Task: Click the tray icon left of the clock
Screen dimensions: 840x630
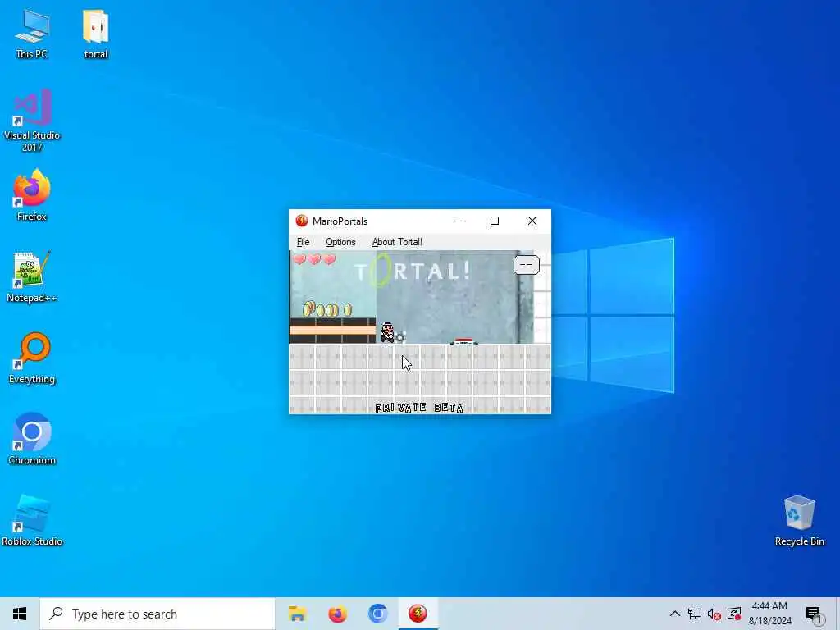Action: (734, 614)
